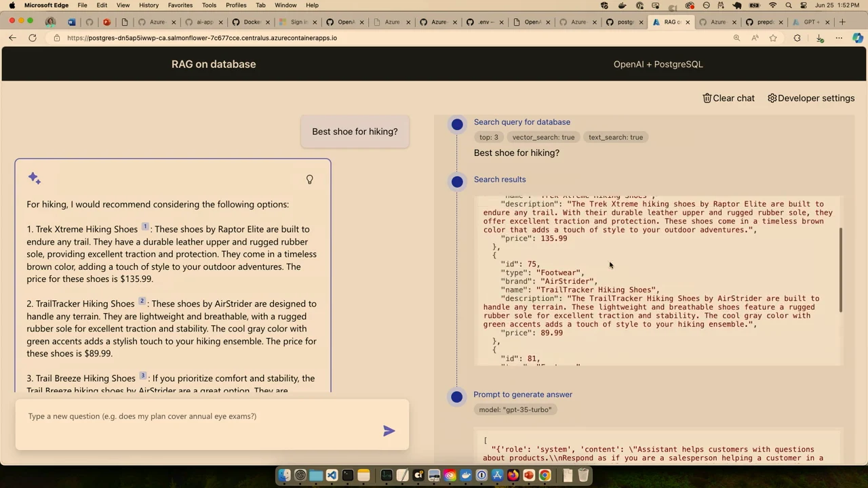Screen dimensions: 868x488
Task: Open the Favorites menu
Action: click(x=180, y=5)
